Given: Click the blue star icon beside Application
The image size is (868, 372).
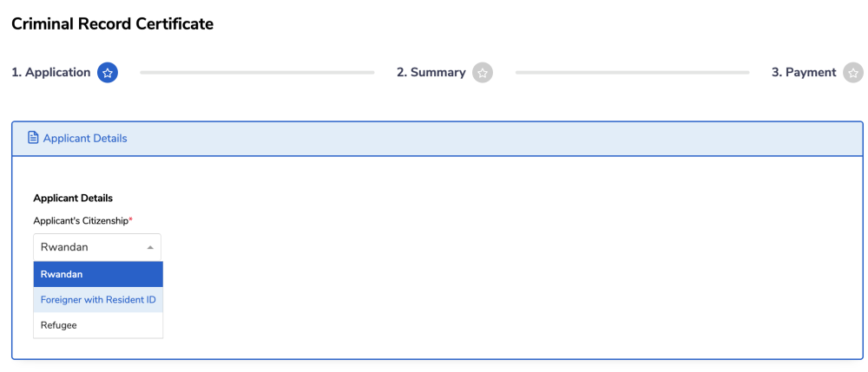Looking at the screenshot, I should 108,73.
